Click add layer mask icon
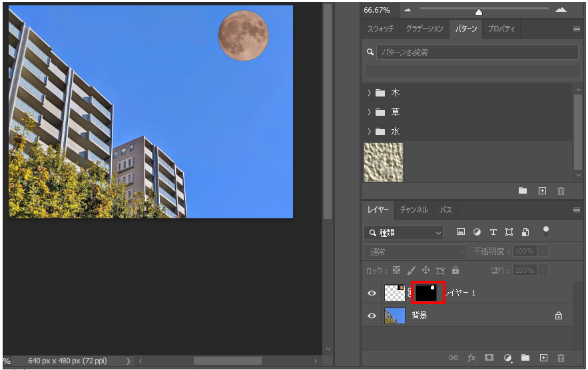The width and height of the screenshot is (588, 370). (489, 357)
